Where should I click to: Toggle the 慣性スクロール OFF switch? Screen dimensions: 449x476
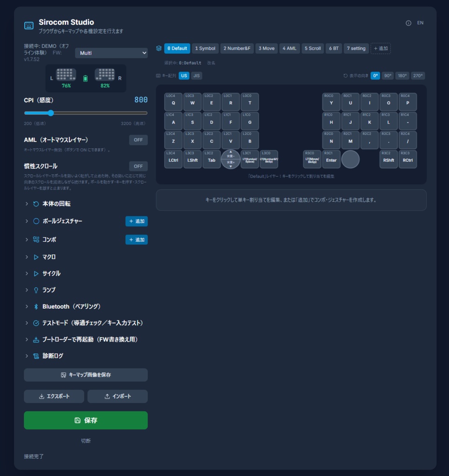point(138,166)
